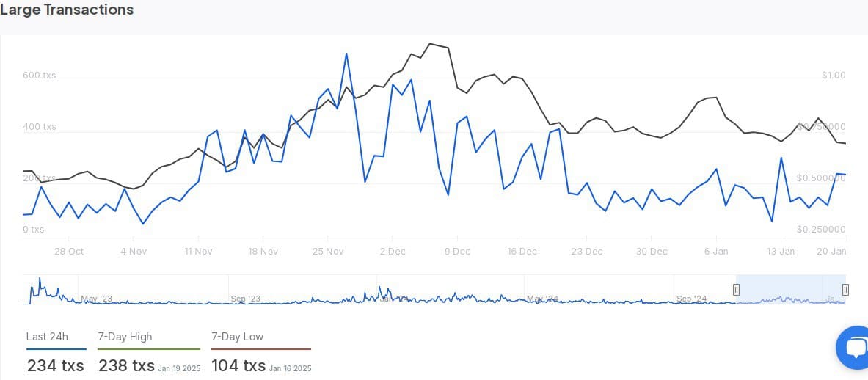Click the 9 Dec date axis label
This screenshot has width=868, height=380.
[457, 251]
